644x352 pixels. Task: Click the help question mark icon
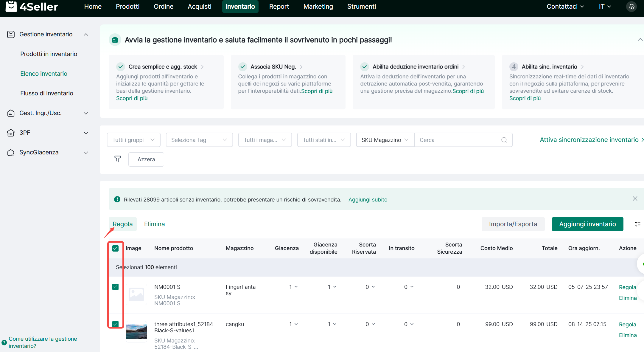pyautogui.click(x=4, y=342)
